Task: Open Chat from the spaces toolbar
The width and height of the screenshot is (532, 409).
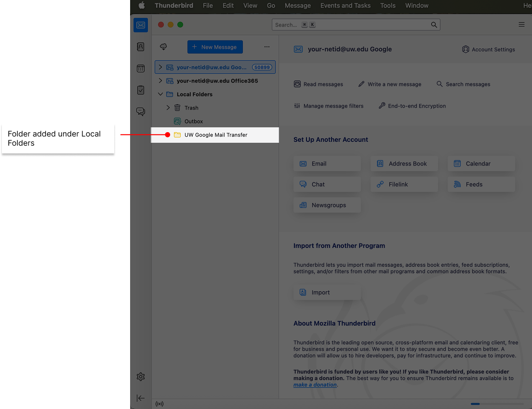Action: click(141, 111)
